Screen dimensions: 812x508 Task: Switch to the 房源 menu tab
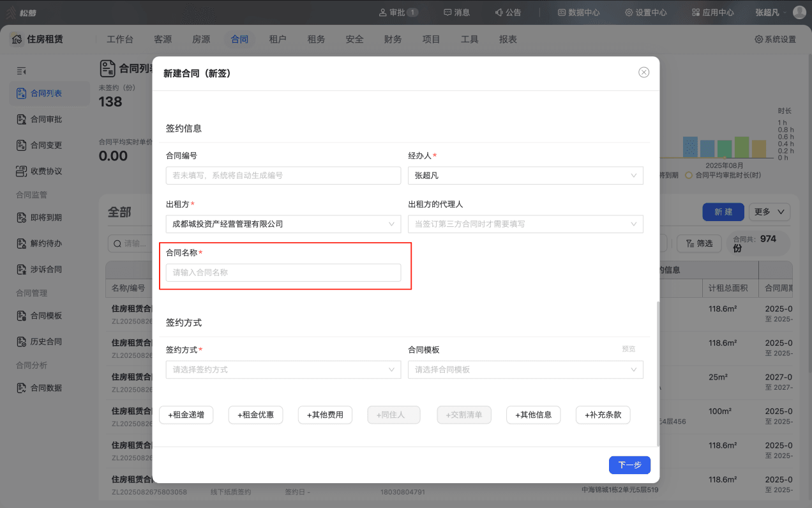coord(201,39)
